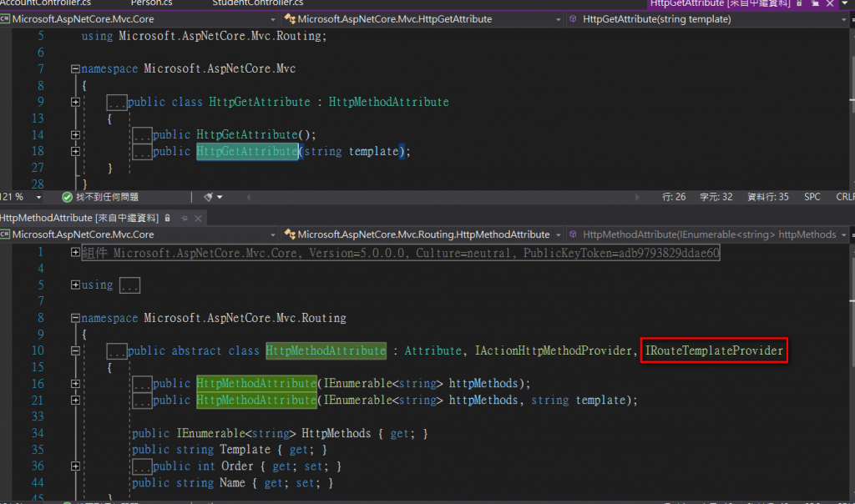Click template parameter on line 18
855x504 pixels.
click(x=373, y=151)
